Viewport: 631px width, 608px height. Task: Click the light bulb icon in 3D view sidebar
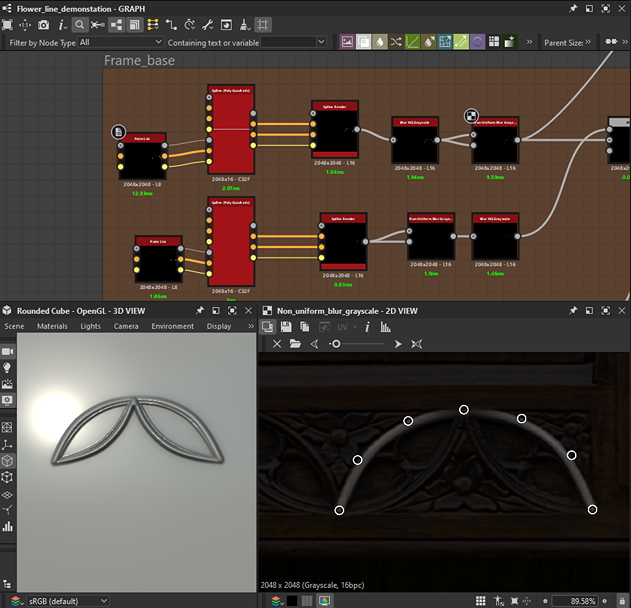click(x=8, y=368)
